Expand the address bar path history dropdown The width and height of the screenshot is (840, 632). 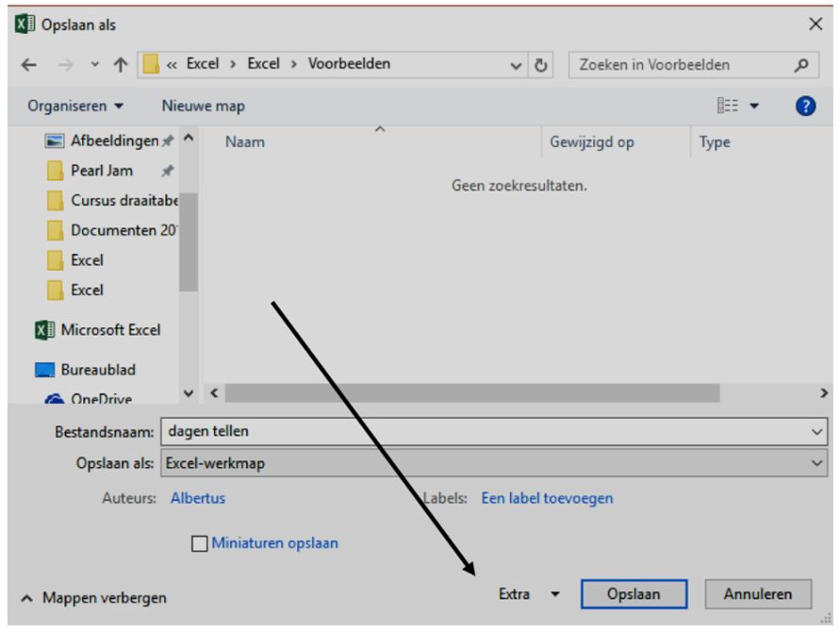pyautogui.click(x=516, y=65)
